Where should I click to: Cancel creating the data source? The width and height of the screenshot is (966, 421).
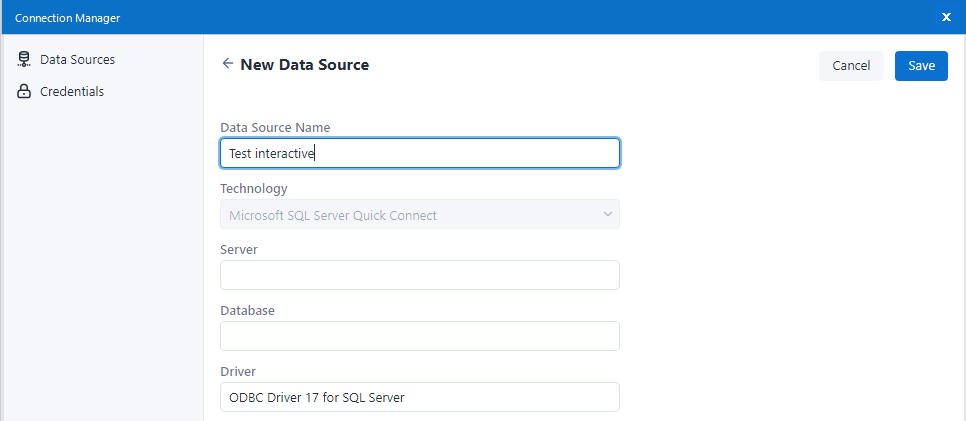851,66
